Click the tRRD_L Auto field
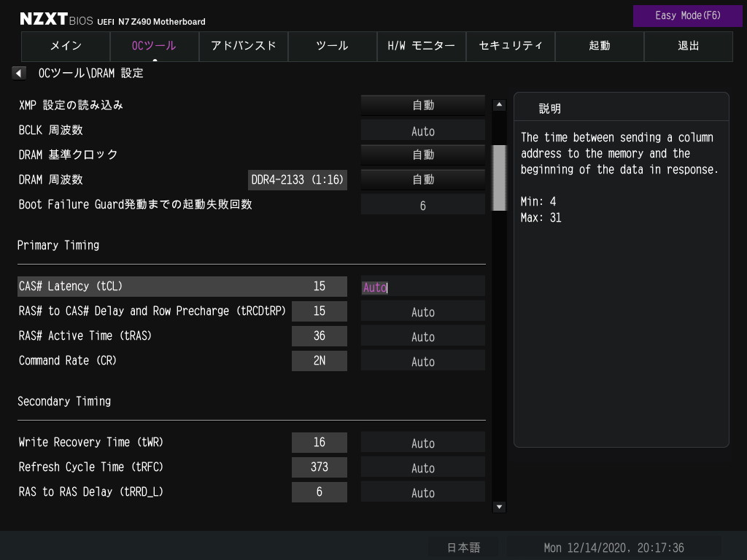The height and width of the screenshot is (560, 747). coord(423,492)
